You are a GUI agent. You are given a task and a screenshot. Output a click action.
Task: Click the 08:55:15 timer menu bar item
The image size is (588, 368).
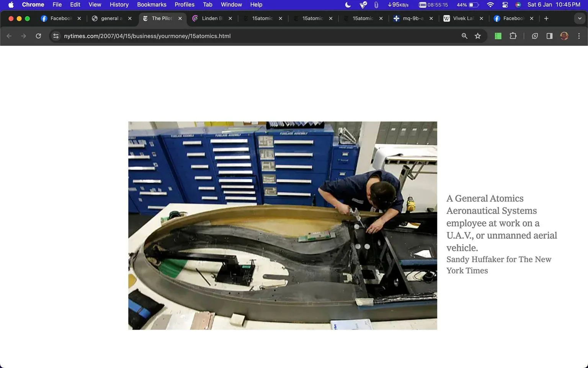tap(433, 5)
